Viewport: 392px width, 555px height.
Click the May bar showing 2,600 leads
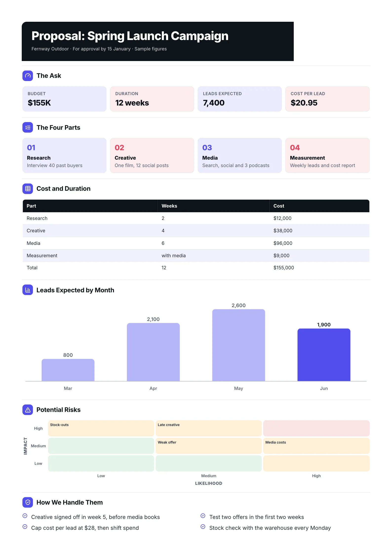tap(239, 345)
